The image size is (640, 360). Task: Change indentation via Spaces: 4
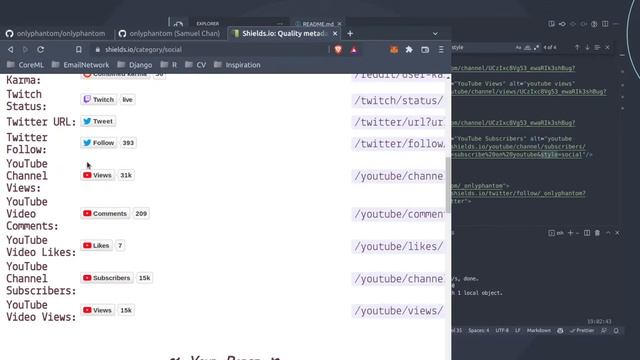coord(479,331)
